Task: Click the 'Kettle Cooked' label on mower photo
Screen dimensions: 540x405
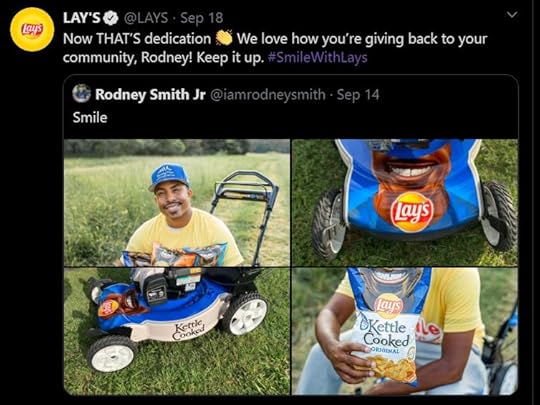Action: click(x=189, y=330)
